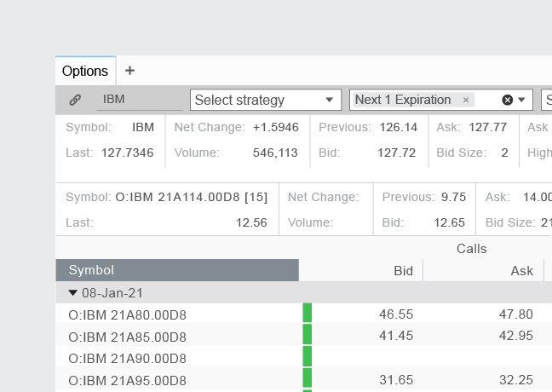Click green indicator on 21A80.00D8 row
The image size is (552, 392).
pyautogui.click(x=308, y=313)
